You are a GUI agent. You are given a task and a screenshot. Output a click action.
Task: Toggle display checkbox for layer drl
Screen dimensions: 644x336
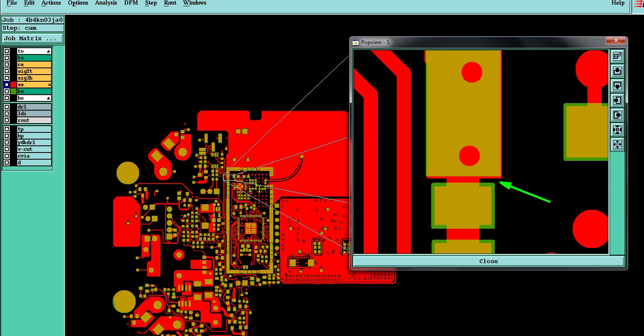pos(7,107)
